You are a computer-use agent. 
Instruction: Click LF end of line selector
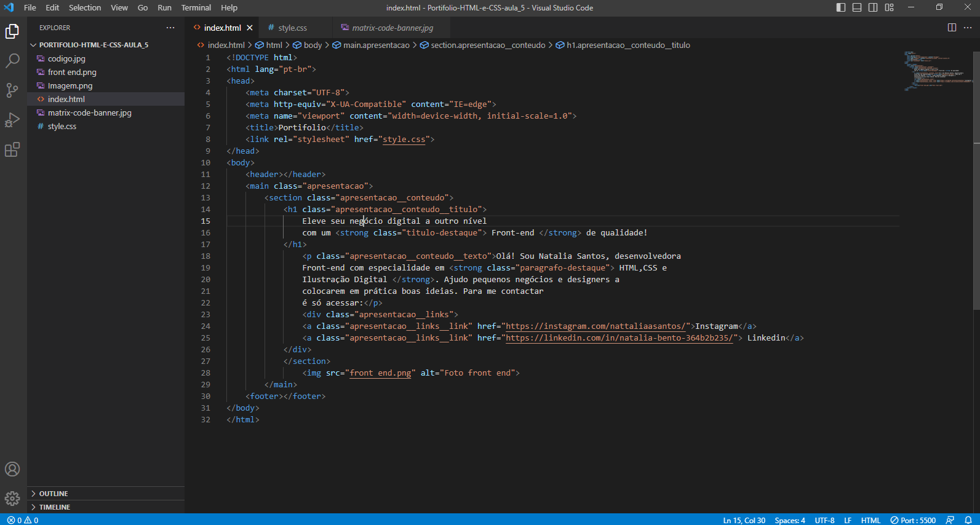(848, 520)
